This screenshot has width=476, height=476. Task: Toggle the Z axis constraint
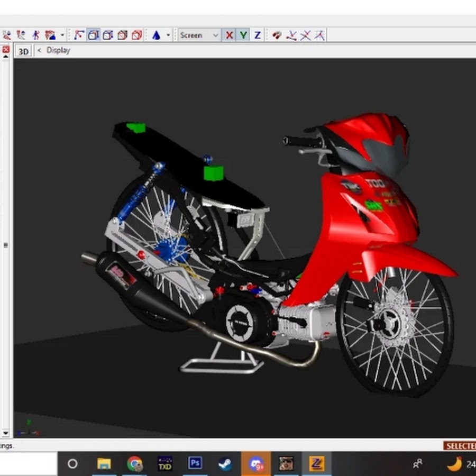click(x=258, y=35)
